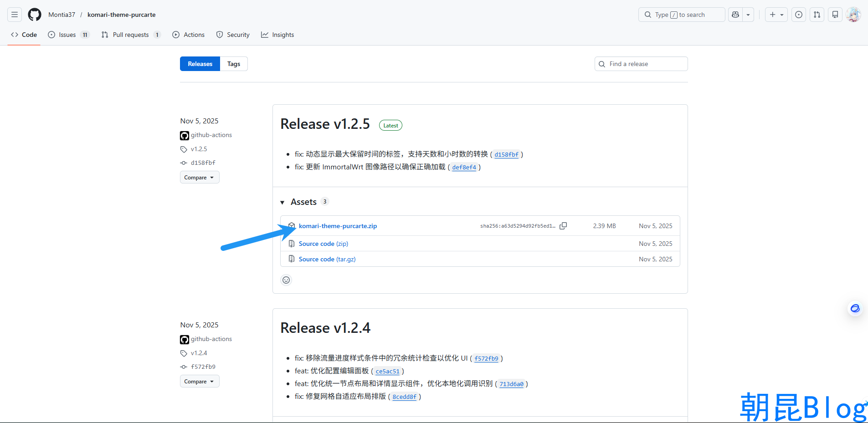
Task: Open Copilot chat icon in header
Action: 735,15
